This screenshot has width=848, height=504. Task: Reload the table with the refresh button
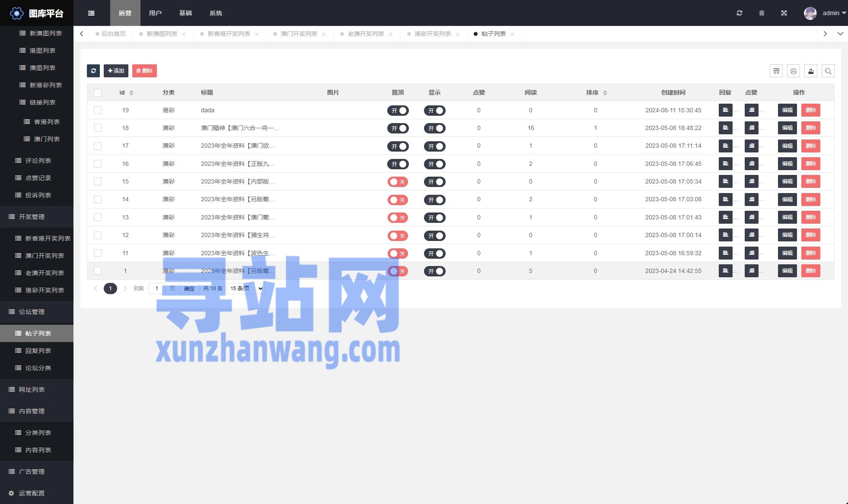click(x=93, y=71)
